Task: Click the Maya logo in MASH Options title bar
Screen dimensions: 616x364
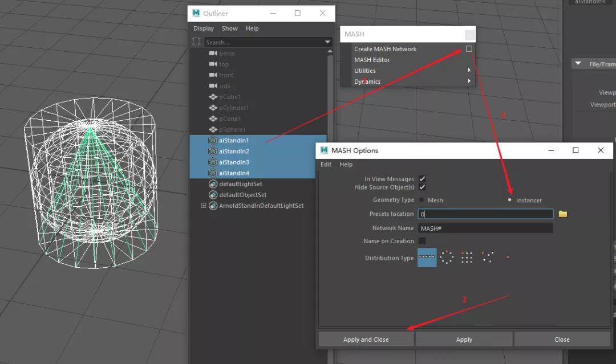Action: [x=324, y=150]
